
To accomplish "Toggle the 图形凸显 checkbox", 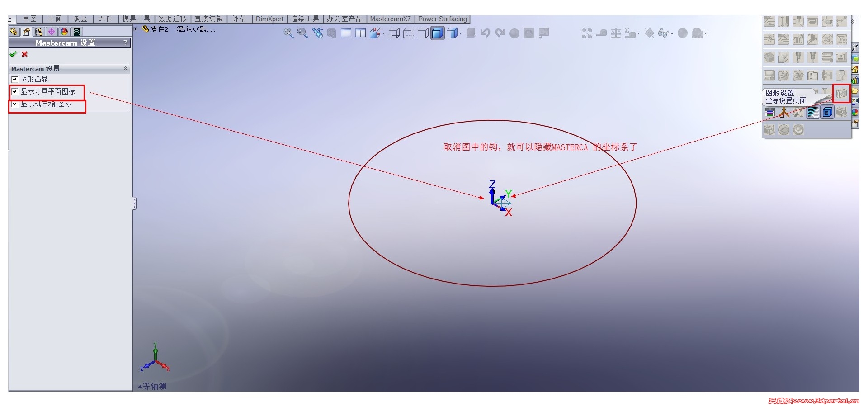I will tap(14, 78).
